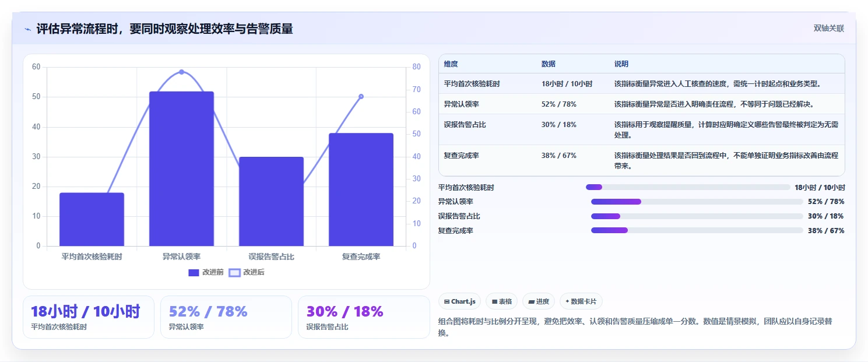Click the 复查完成率 table cell
The height and width of the screenshot is (362, 868).
(x=461, y=156)
